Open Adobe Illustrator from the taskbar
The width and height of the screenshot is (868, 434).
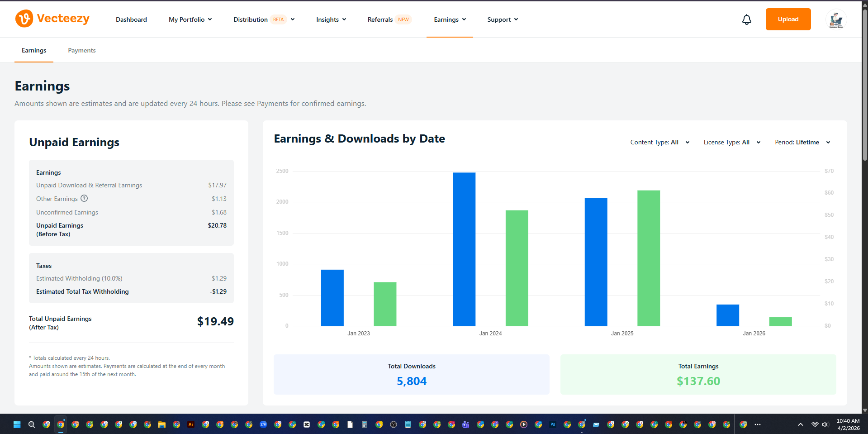[191, 424]
